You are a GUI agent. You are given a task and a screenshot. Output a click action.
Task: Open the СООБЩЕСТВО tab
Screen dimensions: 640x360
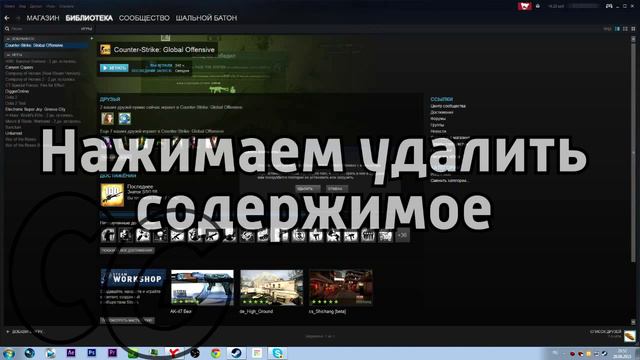point(144,18)
